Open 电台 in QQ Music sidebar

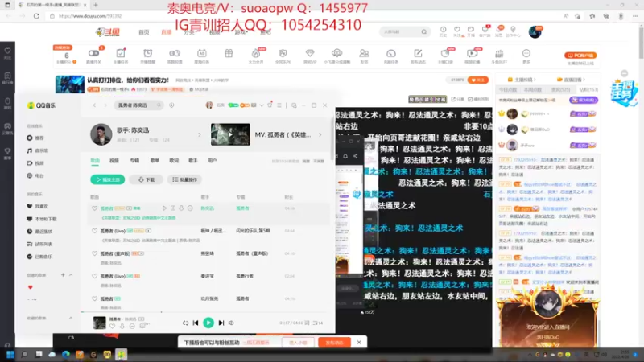click(x=35, y=175)
